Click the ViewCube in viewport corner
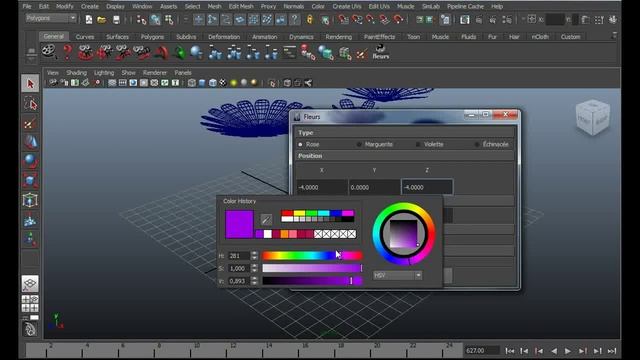The image size is (640, 360). point(593,118)
